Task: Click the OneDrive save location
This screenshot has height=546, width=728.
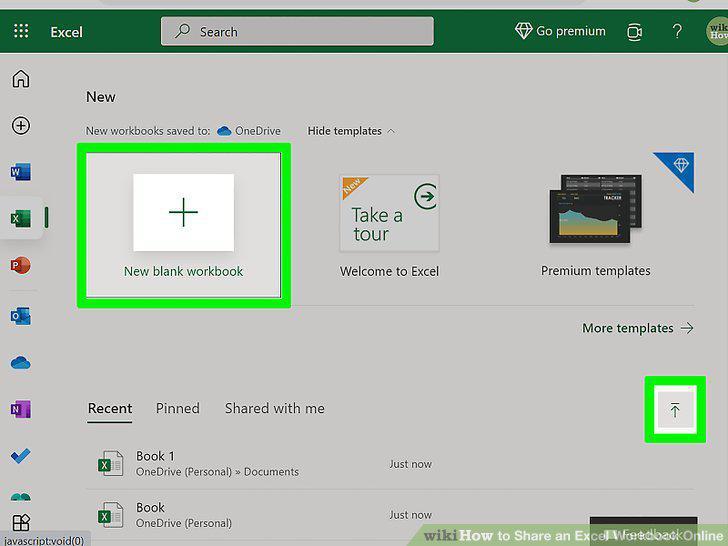Action: (x=249, y=131)
